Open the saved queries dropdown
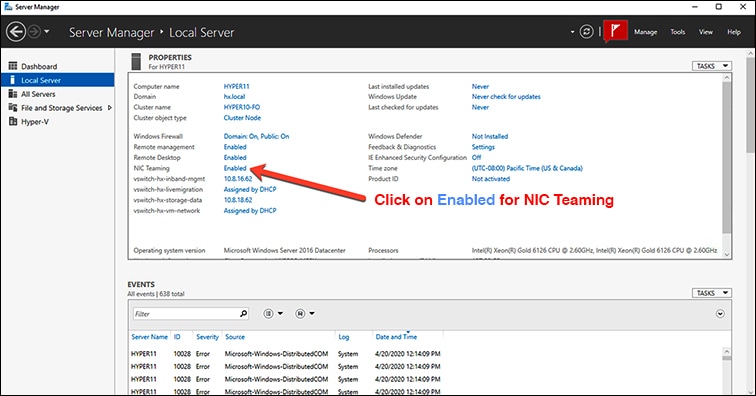Screen dimensions: 756x396 tap(305, 314)
